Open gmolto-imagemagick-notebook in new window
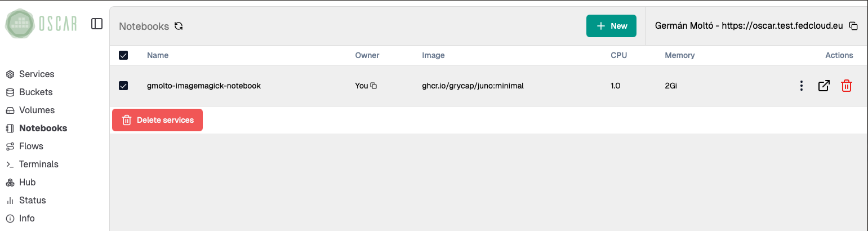The image size is (868, 231). (x=824, y=86)
